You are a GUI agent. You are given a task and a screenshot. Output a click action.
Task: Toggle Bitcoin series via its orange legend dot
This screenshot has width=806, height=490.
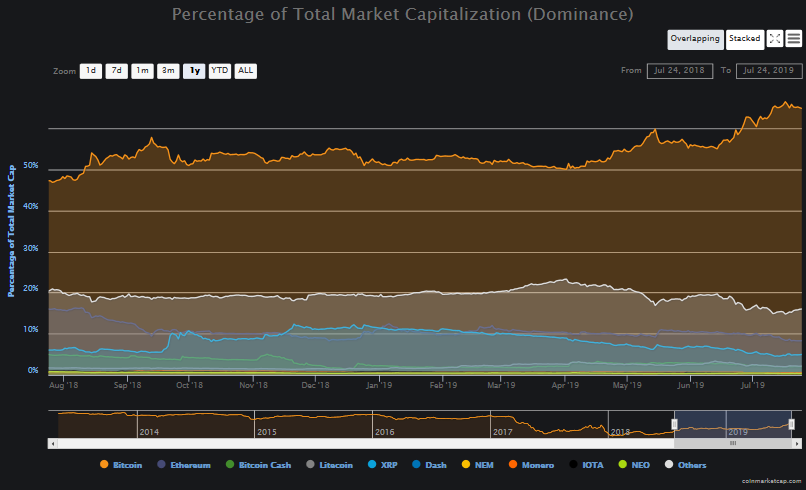tap(104, 464)
